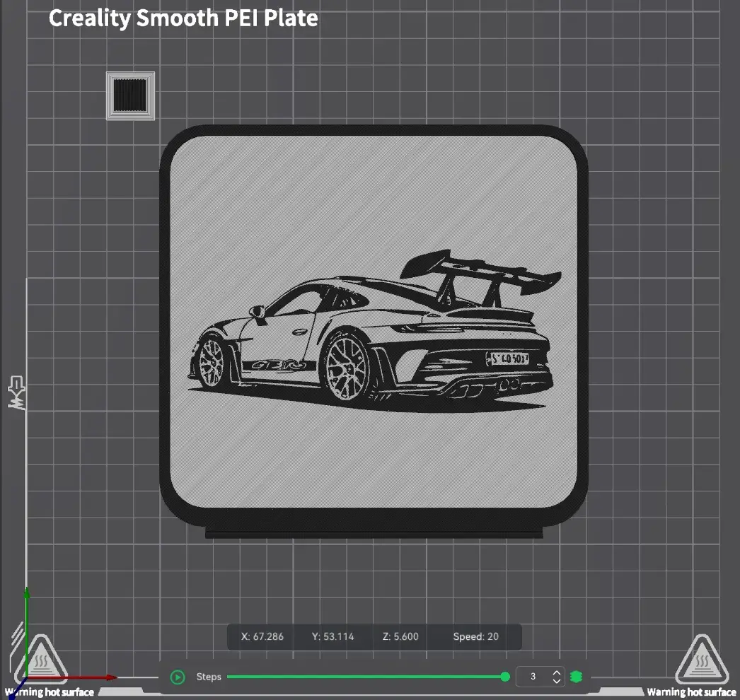This screenshot has width=740, height=700.
Task: Click the left hot surface warning triangle
Action: tap(41, 660)
